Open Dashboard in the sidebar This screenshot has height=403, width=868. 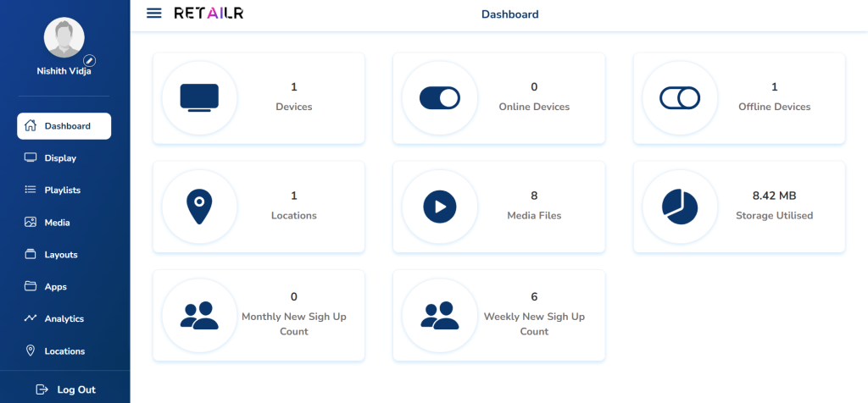tap(64, 126)
